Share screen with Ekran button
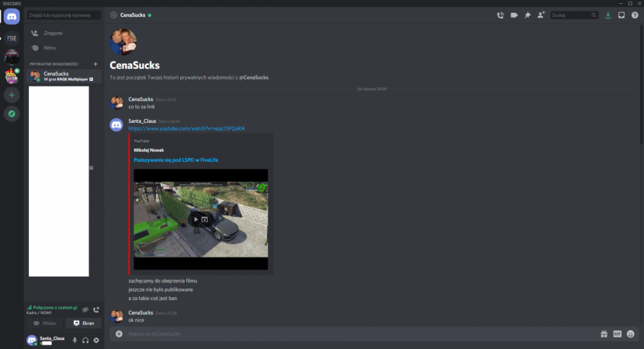Screen dimensions: 644x349 (x=83, y=323)
